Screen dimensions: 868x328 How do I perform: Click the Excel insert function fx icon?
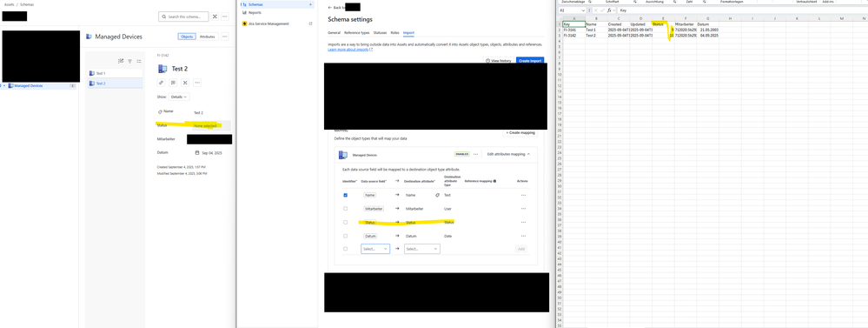coord(609,10)
